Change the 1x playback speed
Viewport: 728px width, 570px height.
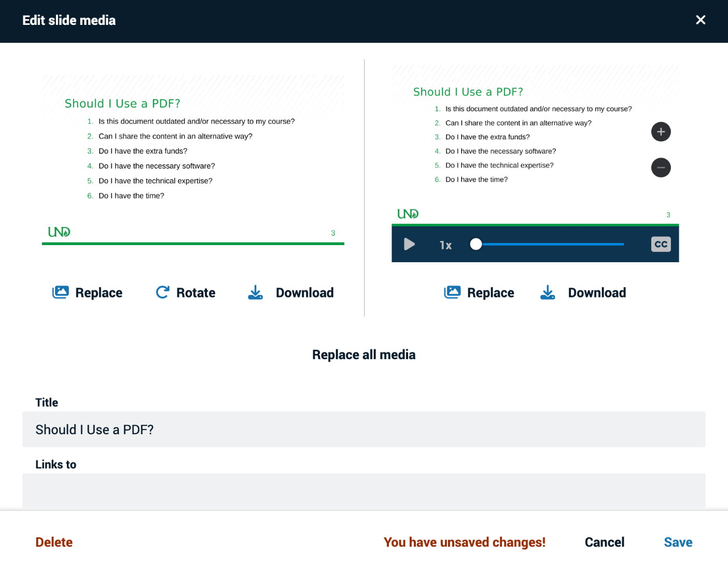tap(445, 244)
